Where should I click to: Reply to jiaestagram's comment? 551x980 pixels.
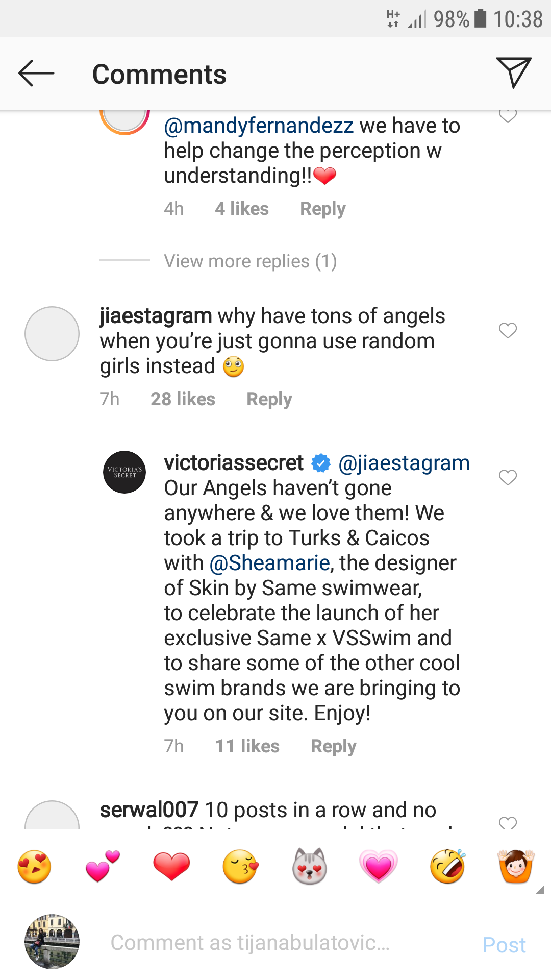269,399
